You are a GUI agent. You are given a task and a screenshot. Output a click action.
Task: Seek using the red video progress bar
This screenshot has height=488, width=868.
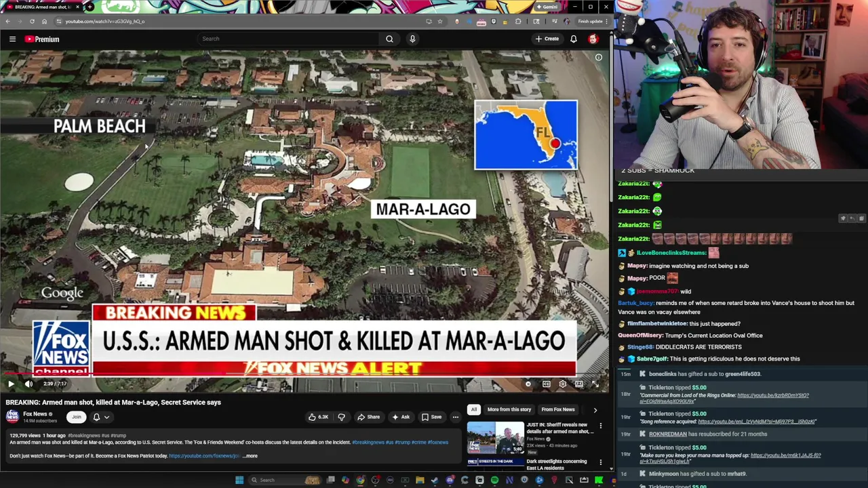click(304, 373)
